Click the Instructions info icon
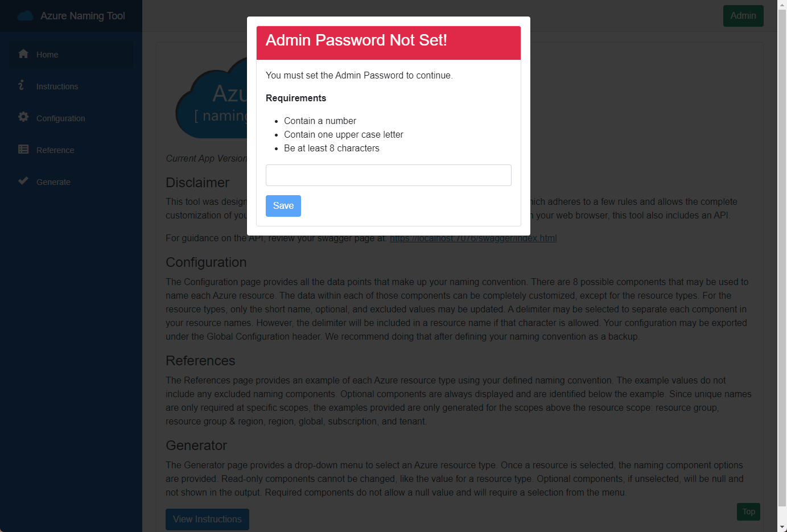787x532 pixels. [x=21, y=85]
